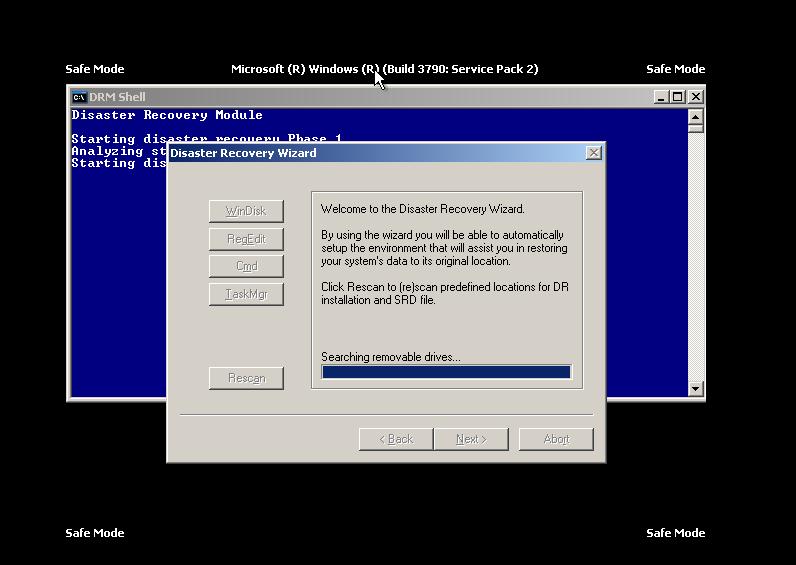
Task: Click the removable drives search progress bar
Action: (446, 372)
